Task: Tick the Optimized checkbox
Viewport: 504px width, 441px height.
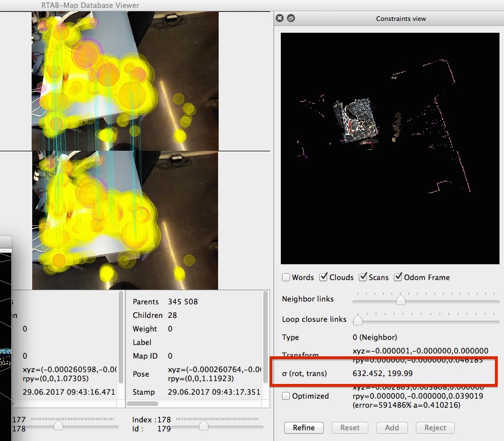Action: coord(286,396)
